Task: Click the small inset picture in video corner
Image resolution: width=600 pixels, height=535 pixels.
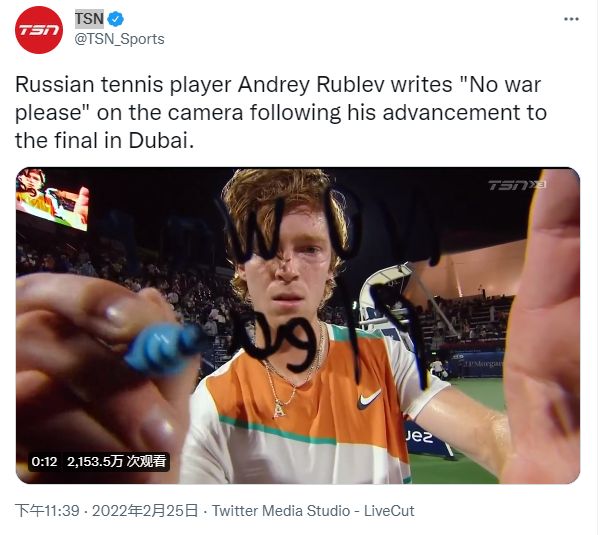Action: point(52,198)
